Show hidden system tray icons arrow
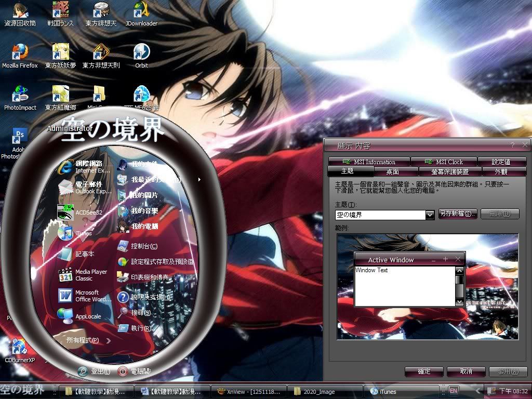The height and width of the screenshot is (399, 532). coord(478,391)
